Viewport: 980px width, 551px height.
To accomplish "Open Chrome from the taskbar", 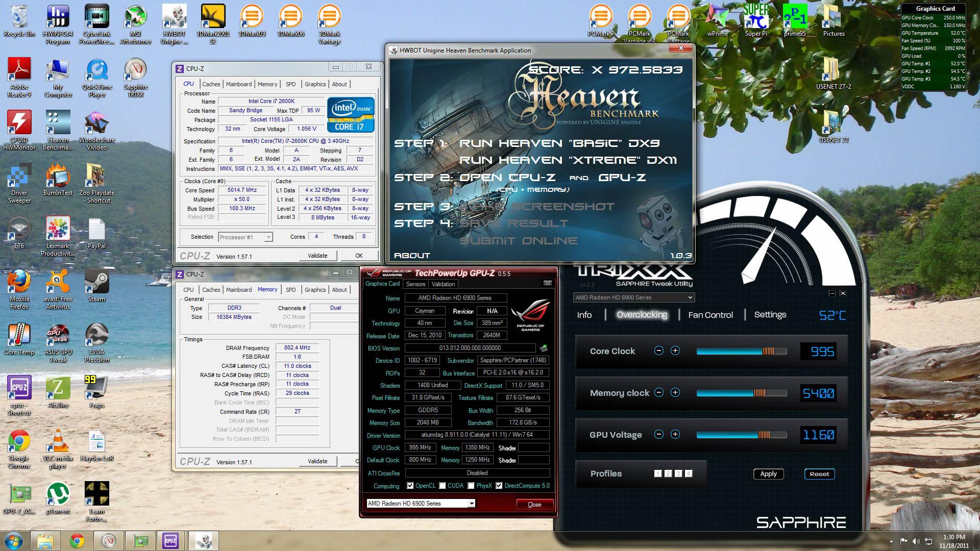I will [x=77, y=541].
